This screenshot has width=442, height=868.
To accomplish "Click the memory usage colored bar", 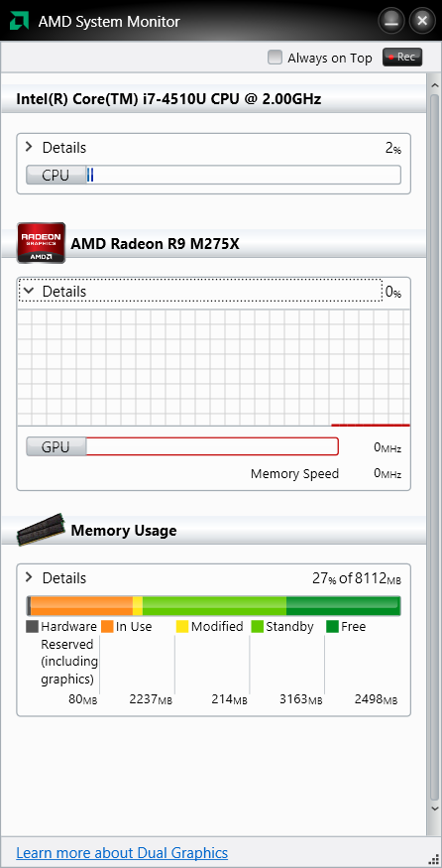I will point(213,606).
